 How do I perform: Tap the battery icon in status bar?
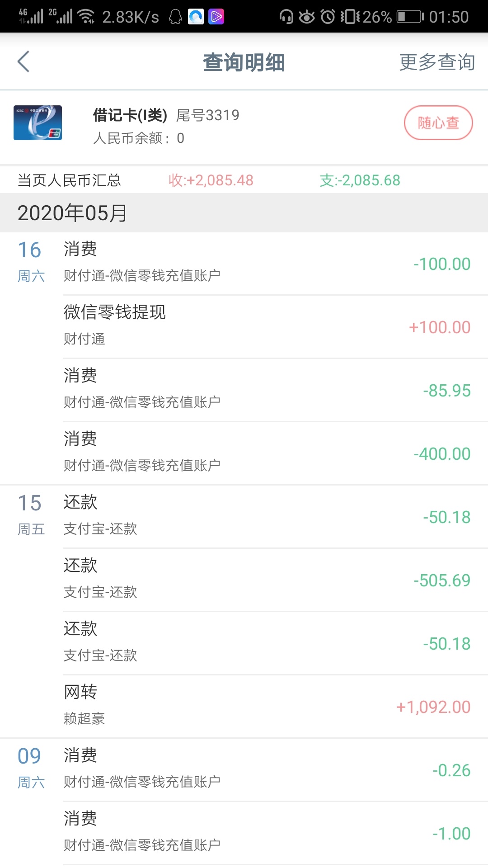click(x=410, y=17)
